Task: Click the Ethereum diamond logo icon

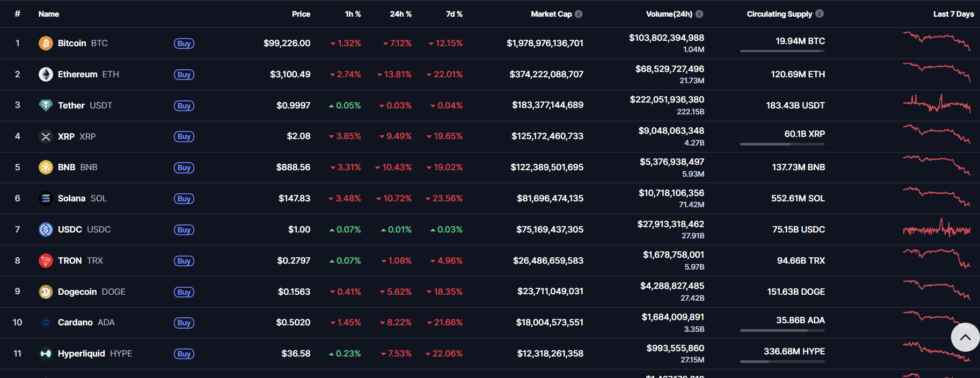Action: tap(46, 74)
